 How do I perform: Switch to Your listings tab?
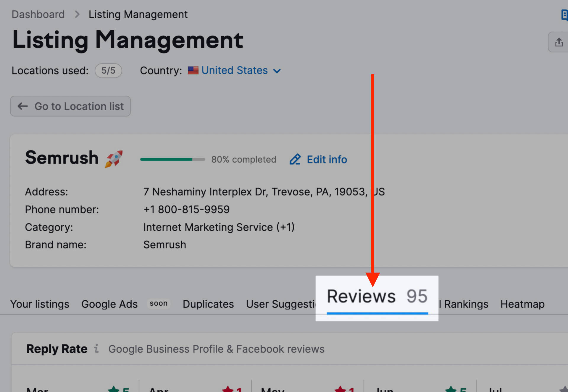point(40,304)
